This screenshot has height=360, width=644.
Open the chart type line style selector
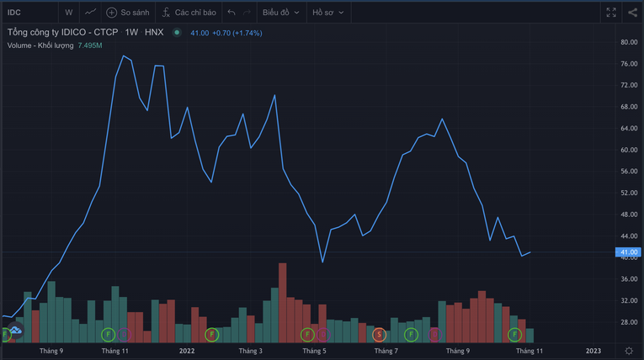pyautogui.click(x=91, y=13)
